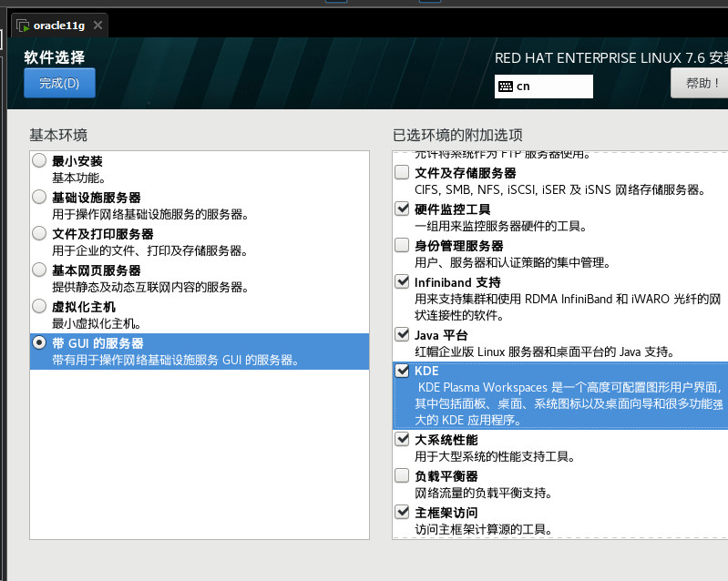Enable 负载平衡器 load balancer checkbox
The width and height of the screenshot is (728, 581).
tap(402, 475)
